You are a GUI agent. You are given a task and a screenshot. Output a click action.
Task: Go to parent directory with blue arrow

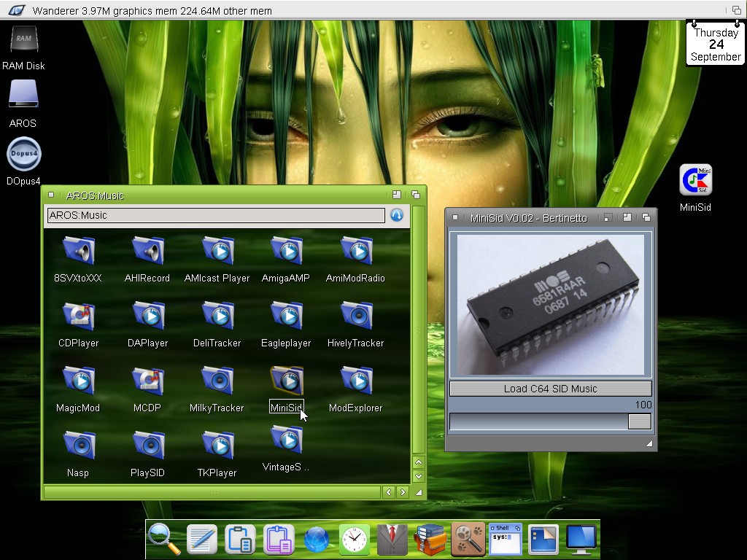tap(397, 215)
